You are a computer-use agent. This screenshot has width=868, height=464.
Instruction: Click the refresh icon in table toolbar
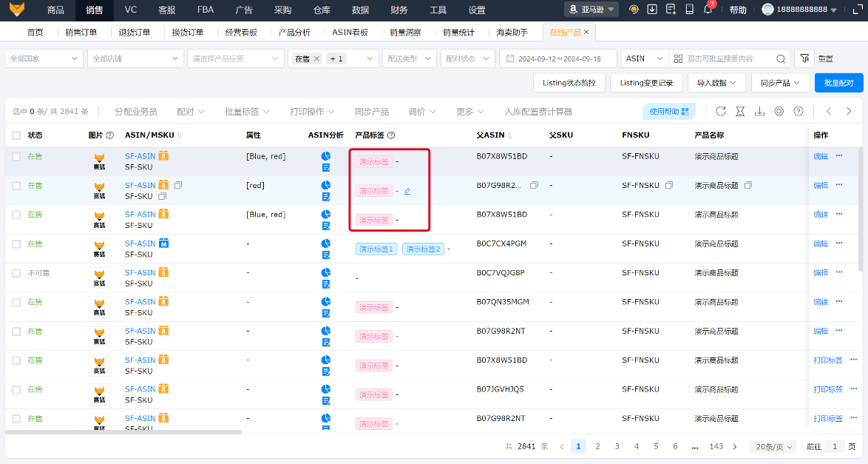coord(721,111)
